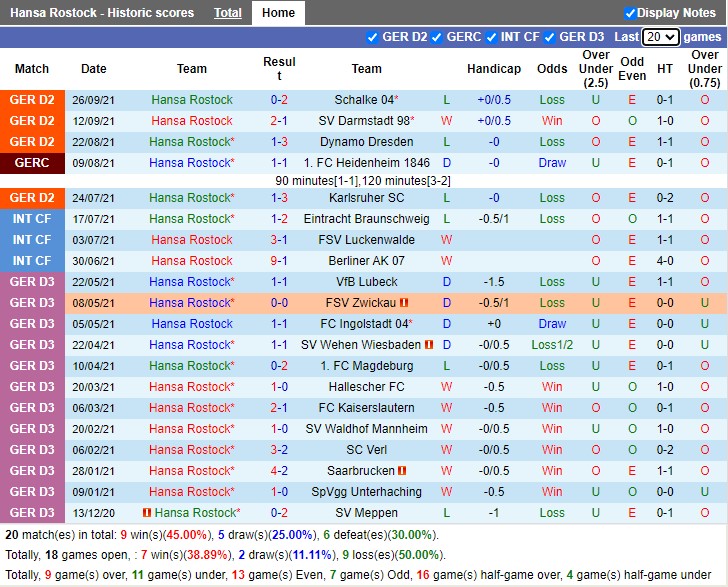
Task: Toggle the GER D2 league filter checkbox
Action: coord(373,37)
